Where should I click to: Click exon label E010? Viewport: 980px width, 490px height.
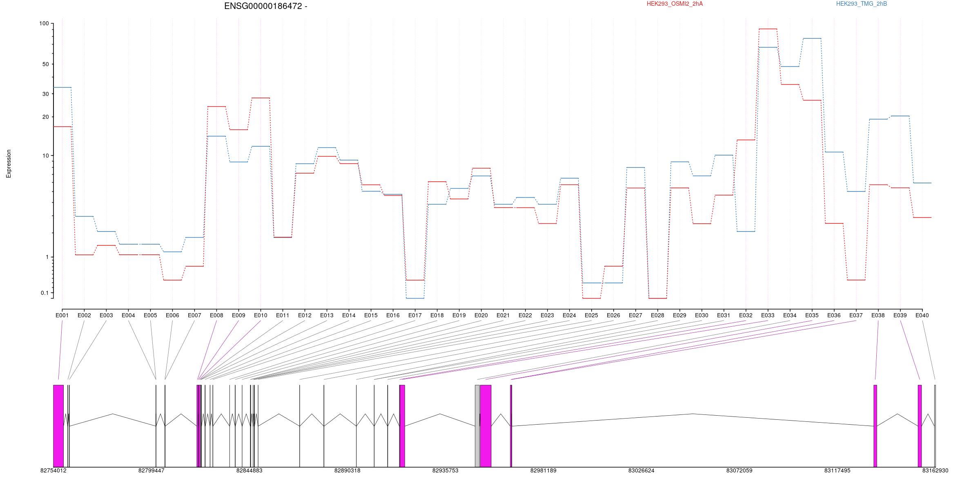click(x=261, y=315)
